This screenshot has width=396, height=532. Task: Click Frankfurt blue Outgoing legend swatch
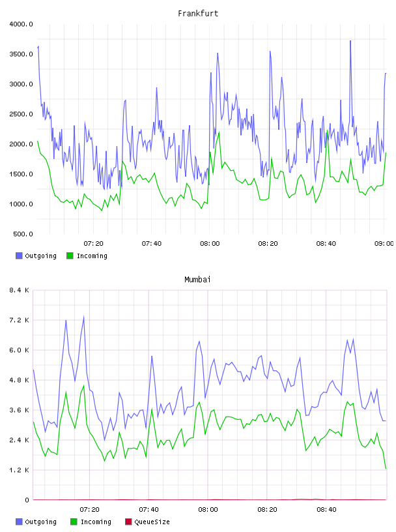tap(19, 256)
